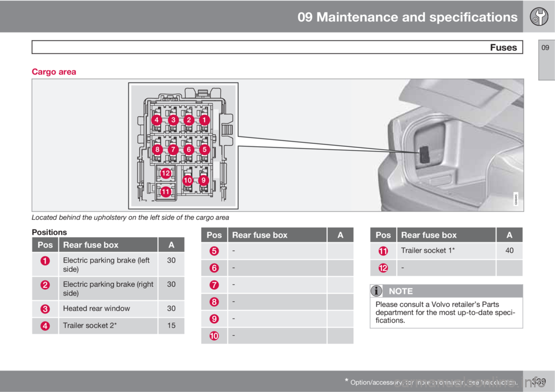
Task: Click position 8 badge in table
Action: [214, 302]
